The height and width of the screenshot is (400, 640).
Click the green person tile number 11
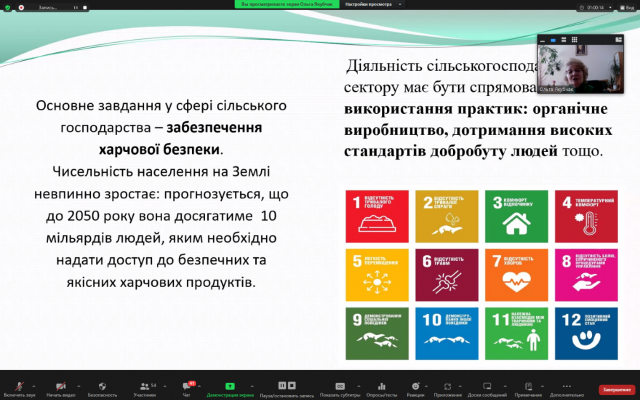[x=516, y=334]
